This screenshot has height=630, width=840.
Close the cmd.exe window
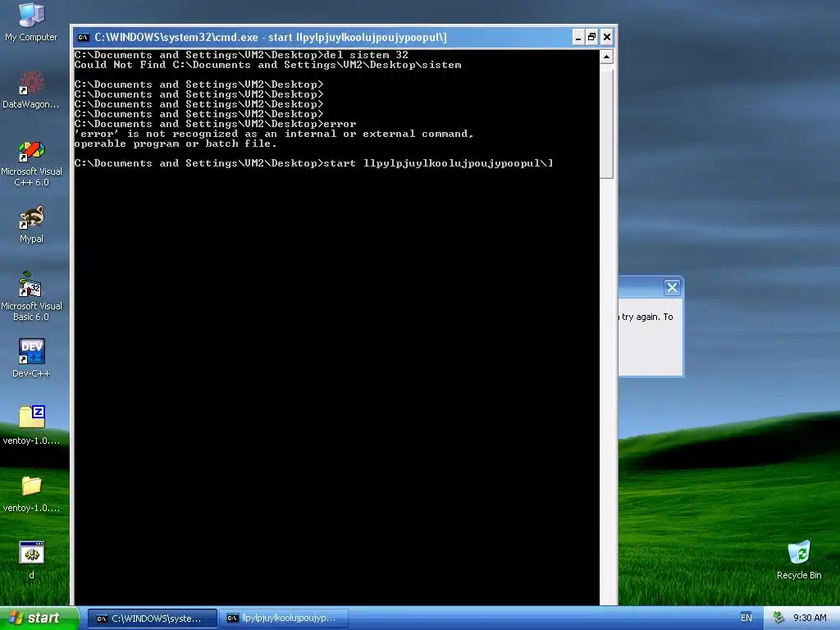606,38
